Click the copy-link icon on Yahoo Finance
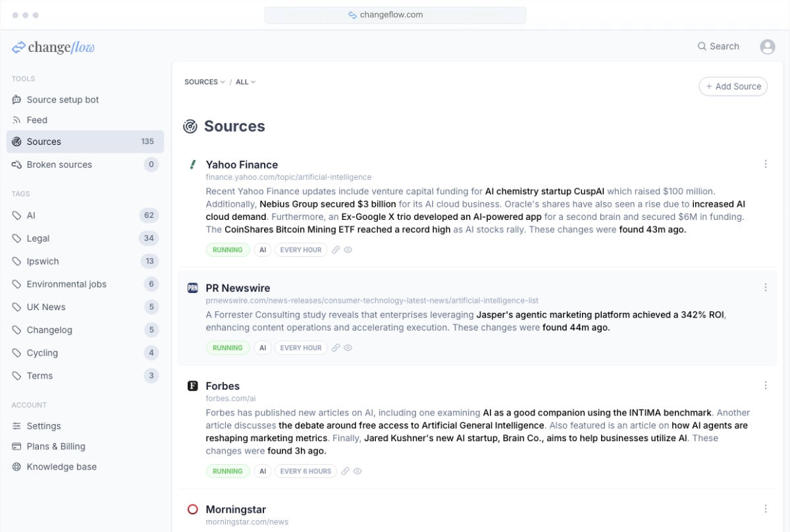 pyautogui.click(x=336, y=250)
